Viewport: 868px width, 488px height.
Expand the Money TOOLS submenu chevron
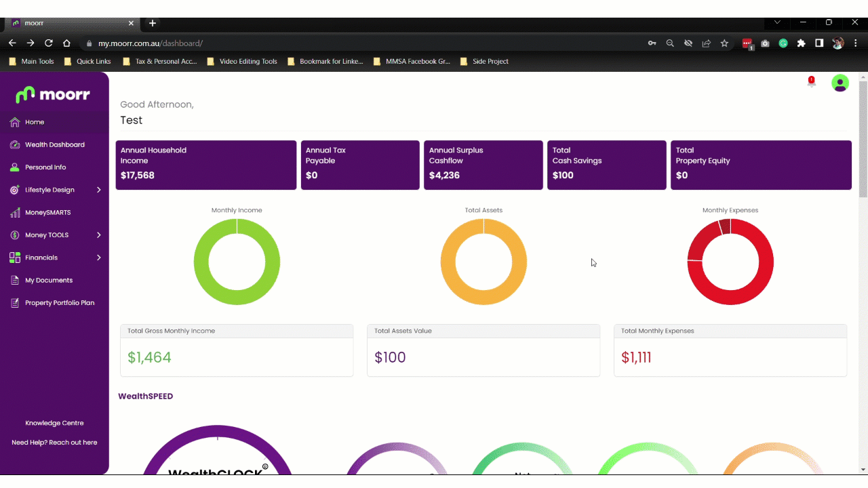point(98,235)
